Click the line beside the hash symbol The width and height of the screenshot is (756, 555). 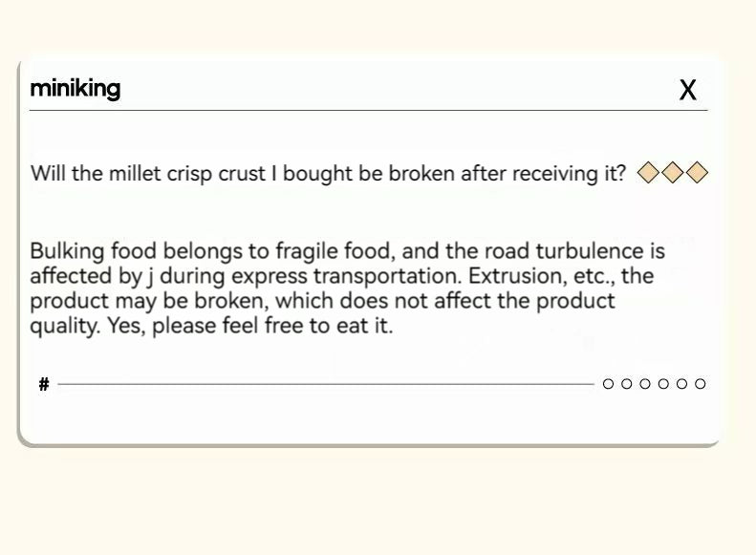tap(326, 384)
